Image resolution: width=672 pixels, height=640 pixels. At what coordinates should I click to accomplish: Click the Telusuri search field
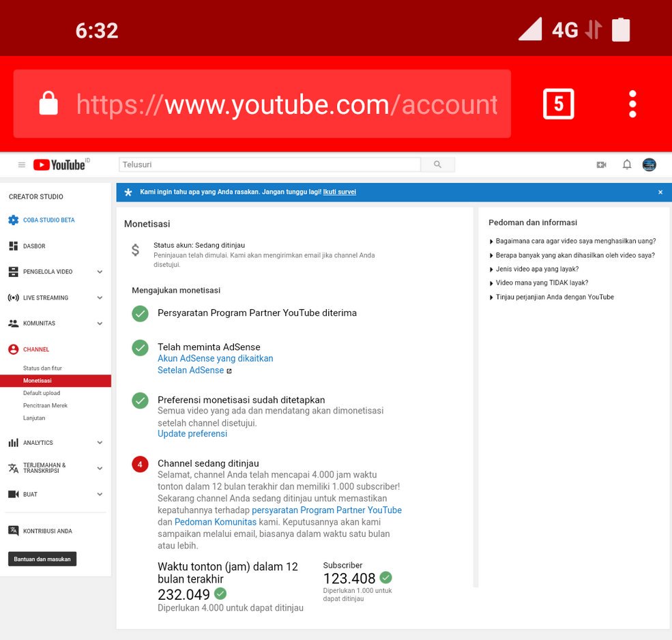click(x=269, y=164)
